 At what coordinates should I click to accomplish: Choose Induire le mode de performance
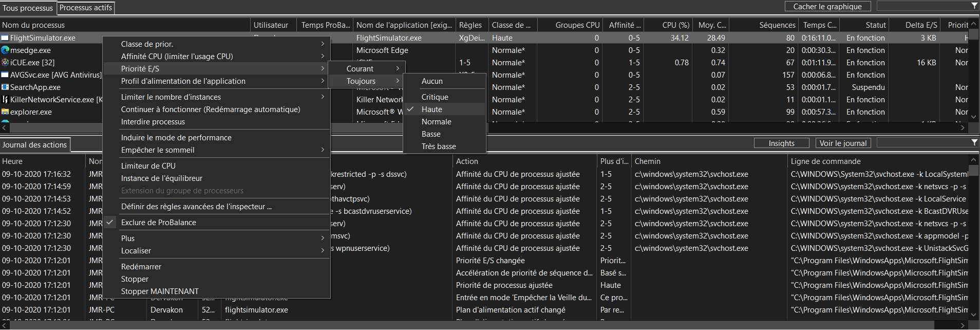216,138
